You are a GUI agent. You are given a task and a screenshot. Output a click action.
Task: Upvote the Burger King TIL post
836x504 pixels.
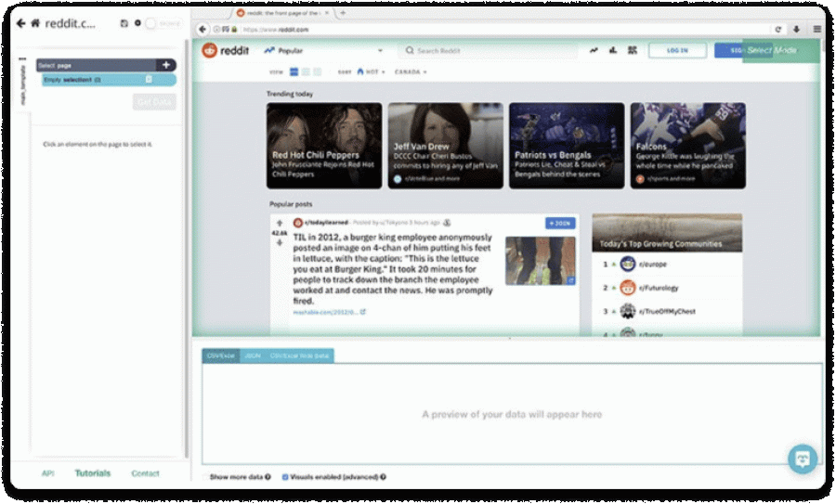coord(280,224)
